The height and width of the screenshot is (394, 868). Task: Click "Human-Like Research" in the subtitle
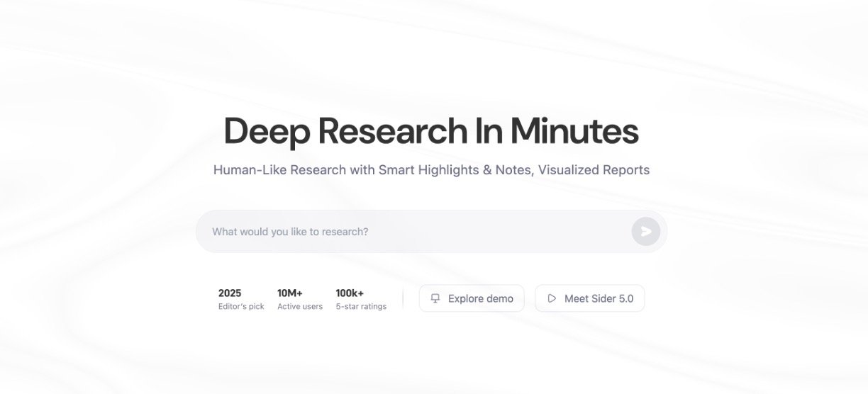pos(279,170)
